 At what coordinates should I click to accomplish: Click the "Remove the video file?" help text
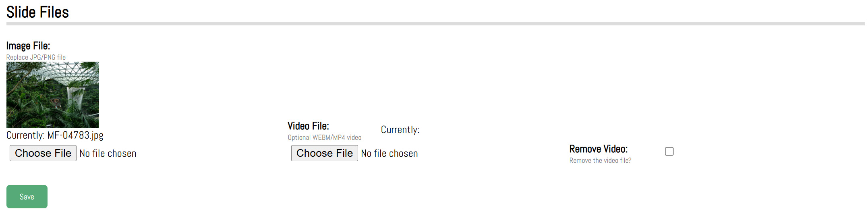600,160
